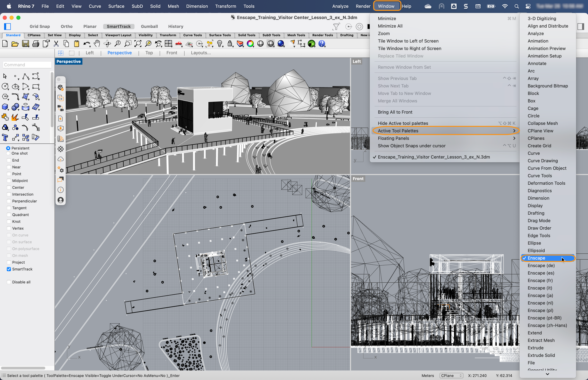The image size is (588, 380).
Task: Click the tool palette vertical scrollbar
Action: (52, 100)
